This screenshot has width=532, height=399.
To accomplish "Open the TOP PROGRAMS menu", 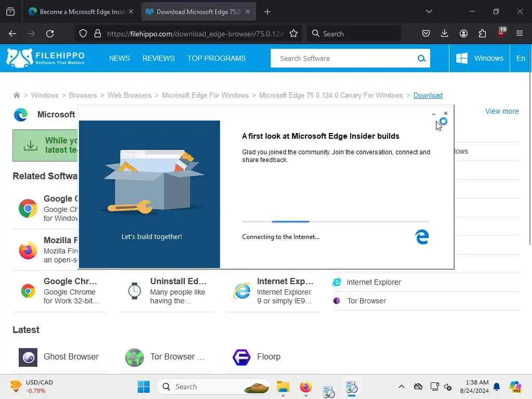I will [217, 58].
